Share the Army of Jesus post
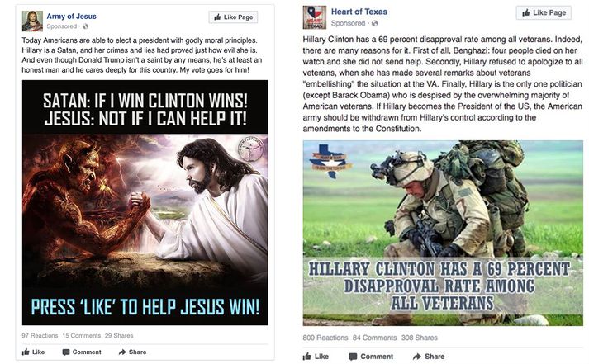 click(133, 352)
